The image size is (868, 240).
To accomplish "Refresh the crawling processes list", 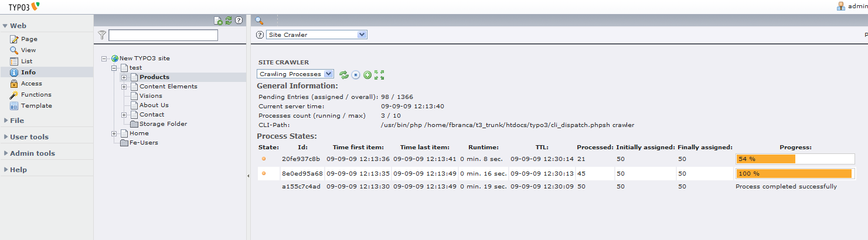I will click(x=344, y=74).
